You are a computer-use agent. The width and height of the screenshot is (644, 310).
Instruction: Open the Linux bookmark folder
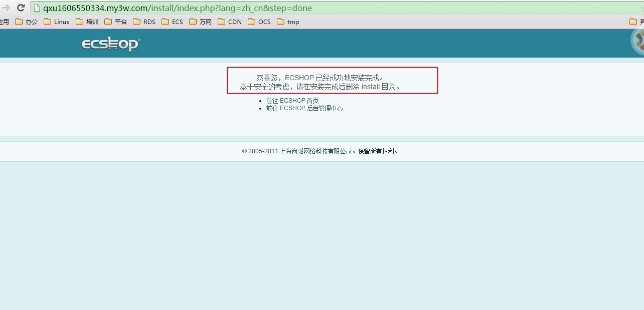(x=57, y=22)
